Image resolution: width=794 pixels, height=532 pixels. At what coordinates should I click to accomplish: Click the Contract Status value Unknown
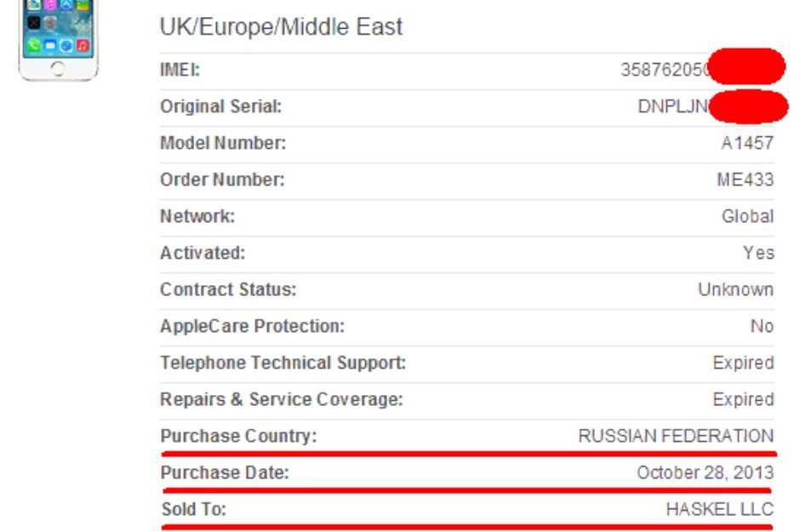(x=735, y=290)
